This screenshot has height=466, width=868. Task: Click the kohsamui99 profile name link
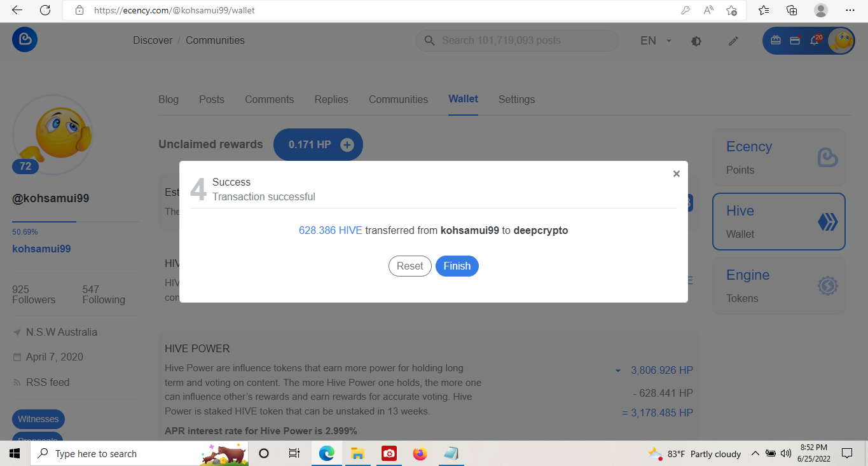tap(41, 249)
